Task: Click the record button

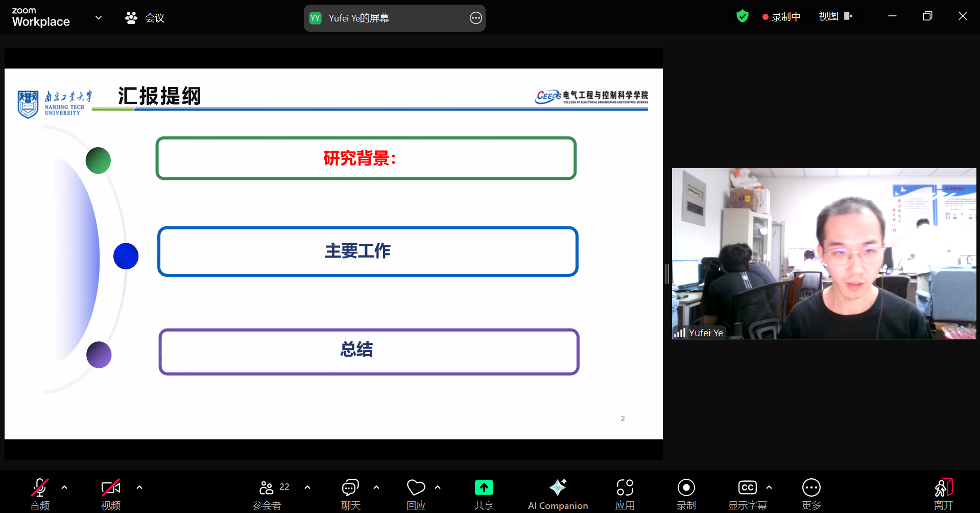Action: point(686,494)
